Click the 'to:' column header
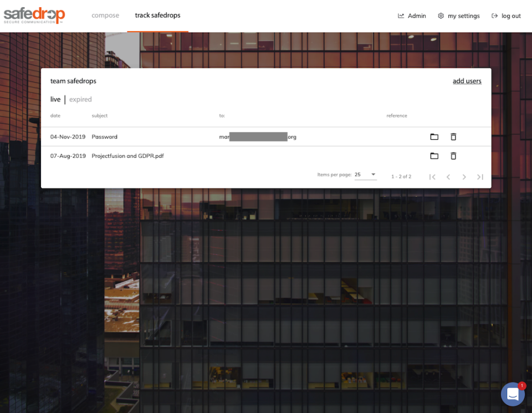532x413 pixels. [x=222, y=116]
